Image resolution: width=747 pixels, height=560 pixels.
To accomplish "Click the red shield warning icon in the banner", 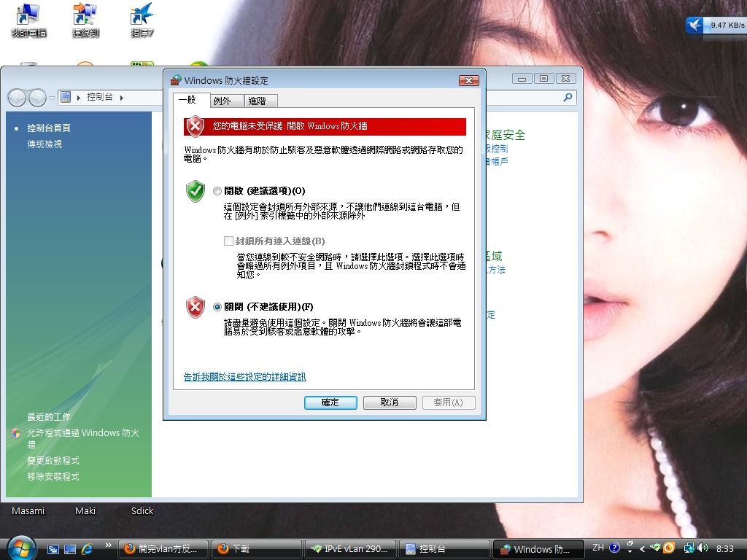I will (x=195, y=126).
